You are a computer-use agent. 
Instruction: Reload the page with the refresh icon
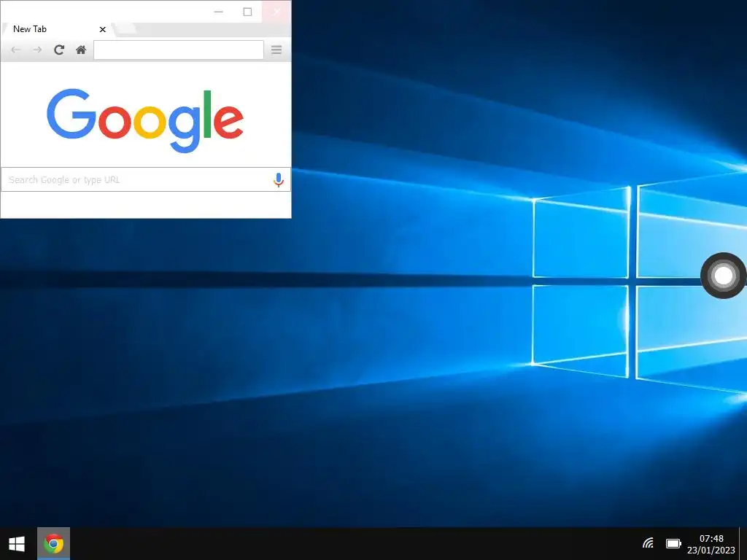[x=59, y=50]
